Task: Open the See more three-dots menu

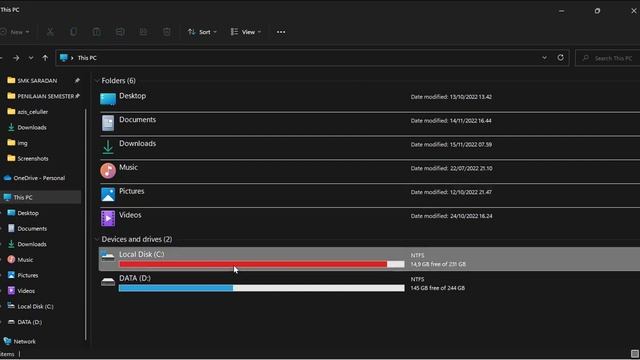Action: coord(281,32)
